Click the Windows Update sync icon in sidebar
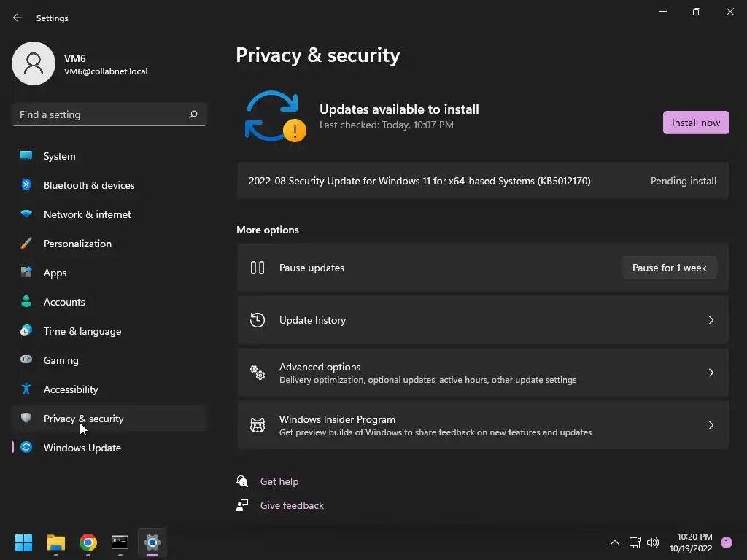This screenshot has width=747, height=560. click(26, 448)
